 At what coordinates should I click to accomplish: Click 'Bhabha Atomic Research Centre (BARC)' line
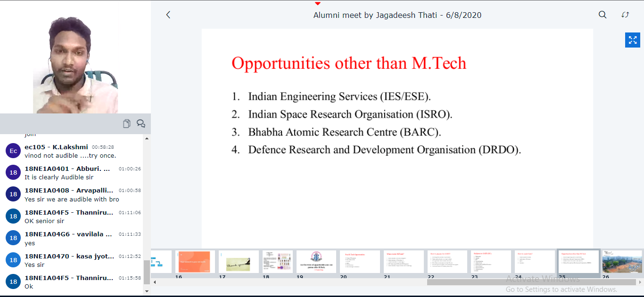(345, 132)
